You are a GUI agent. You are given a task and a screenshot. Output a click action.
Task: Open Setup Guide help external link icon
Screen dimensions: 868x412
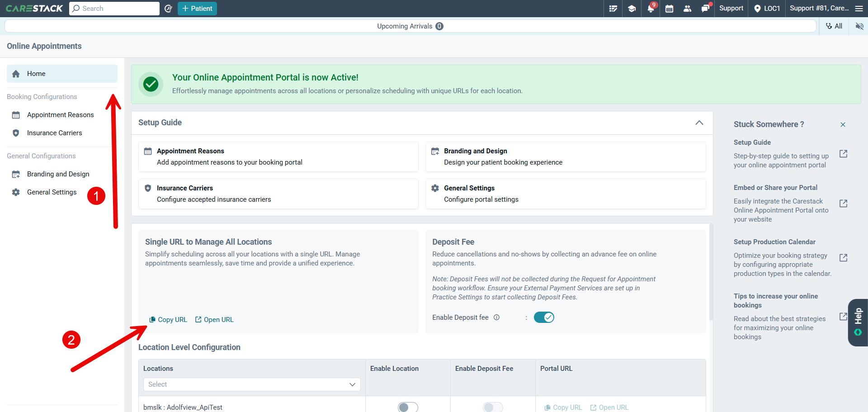tap(844, 154)
